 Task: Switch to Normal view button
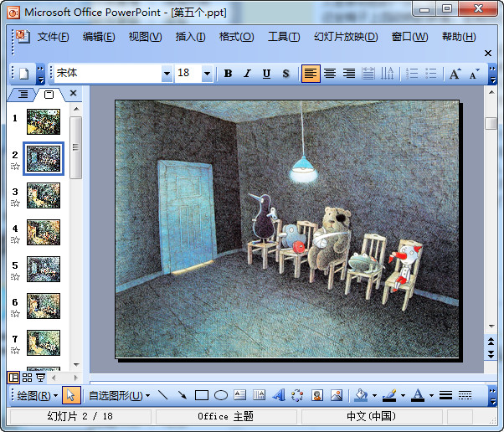pyautogui.click(x=14, y=378)
